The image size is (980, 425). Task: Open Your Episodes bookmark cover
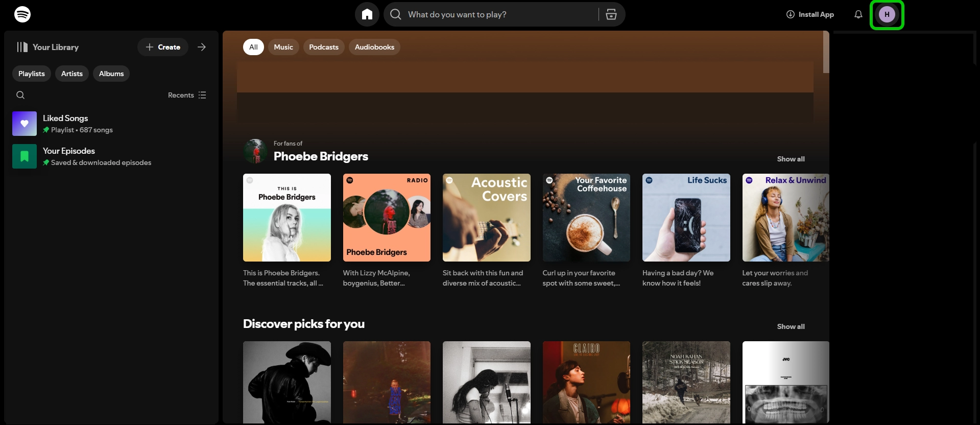click(x=25, y=156)
